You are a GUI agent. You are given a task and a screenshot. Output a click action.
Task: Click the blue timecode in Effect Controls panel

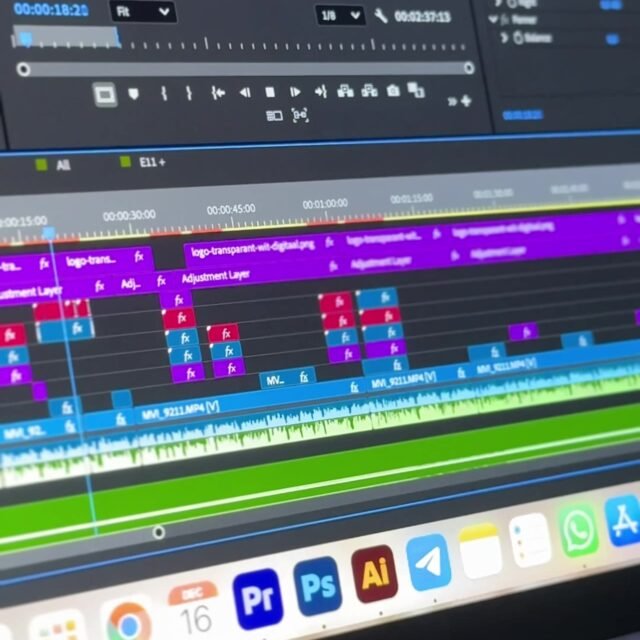coord(523,115)
